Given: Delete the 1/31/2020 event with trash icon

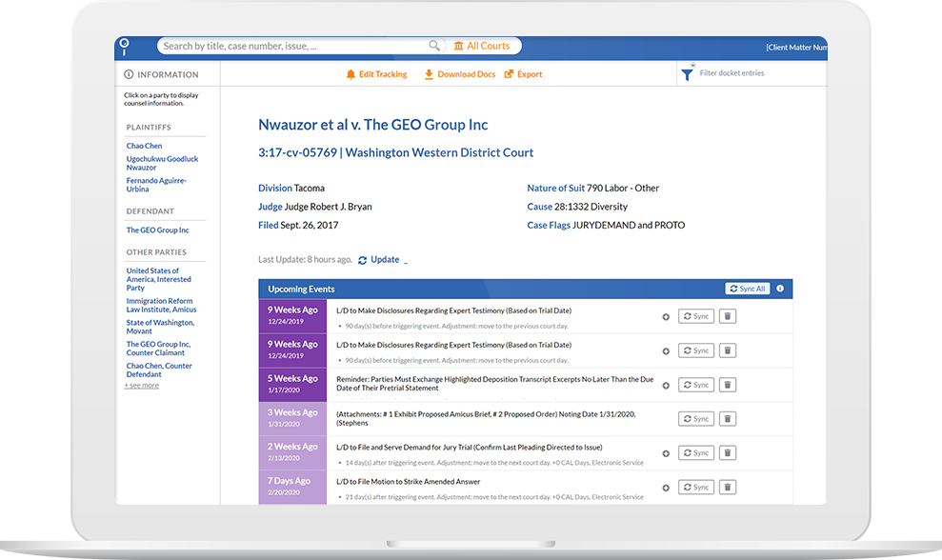Looking at the screenshot, I should pyautogui.click(x=728, y=419).
